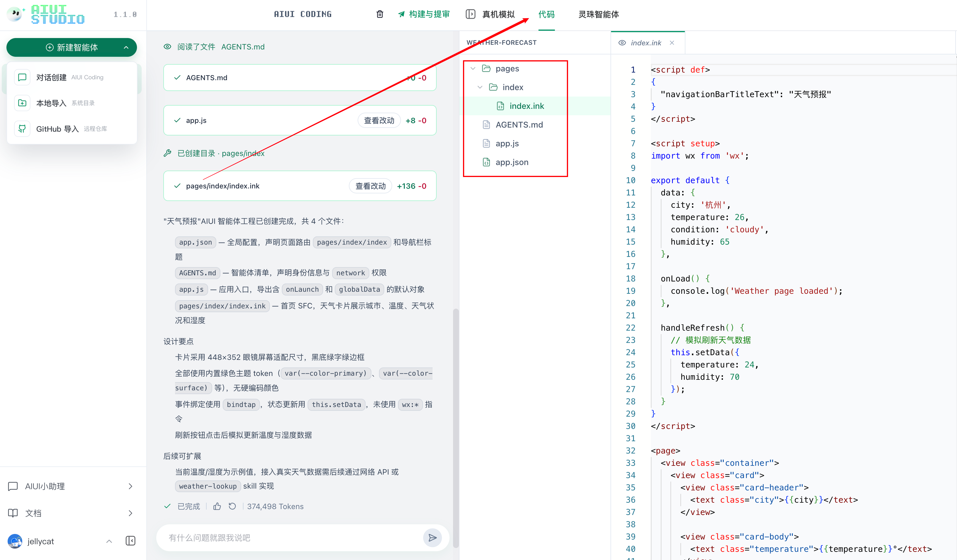
Task: Click the AGENTS.md file icon in tree
Action: (486, 125)
